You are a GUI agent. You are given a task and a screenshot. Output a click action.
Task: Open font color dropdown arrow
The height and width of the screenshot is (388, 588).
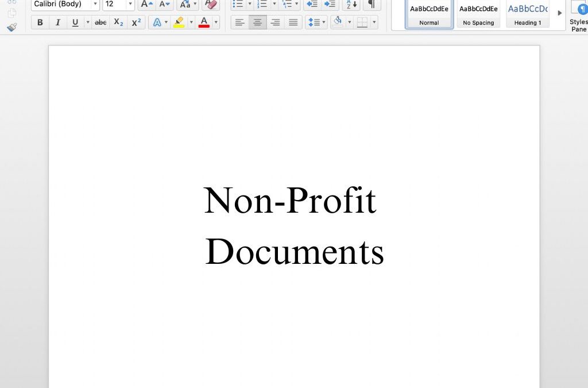[216, 22]
